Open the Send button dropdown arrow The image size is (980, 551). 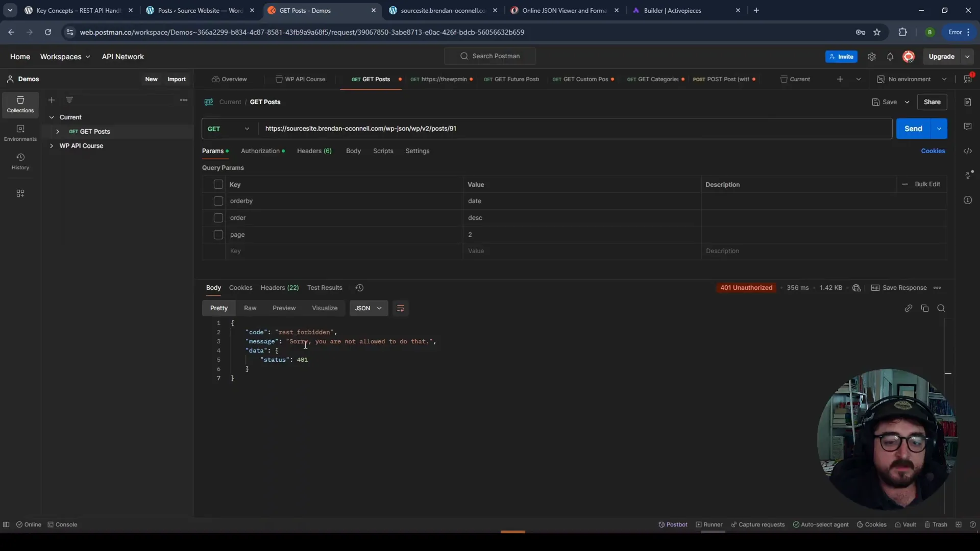click(x=939, y=129)
